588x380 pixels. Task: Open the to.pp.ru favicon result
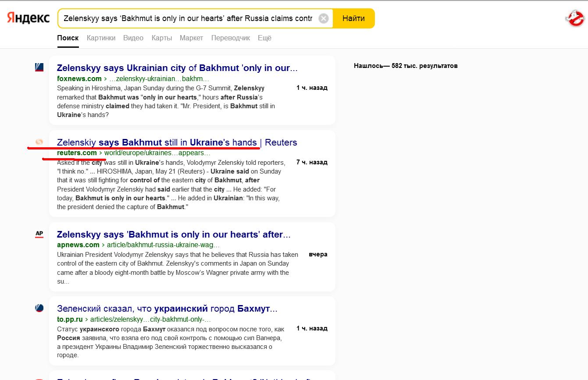tap(39, 308)
